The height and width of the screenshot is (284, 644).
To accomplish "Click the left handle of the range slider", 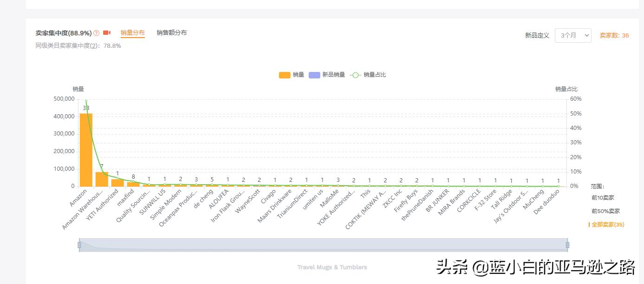I will 79,245.
